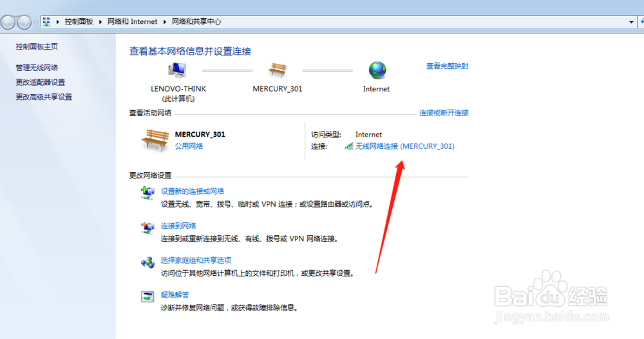Open 控制面板主页 in the left sidebar

[37, 46]
